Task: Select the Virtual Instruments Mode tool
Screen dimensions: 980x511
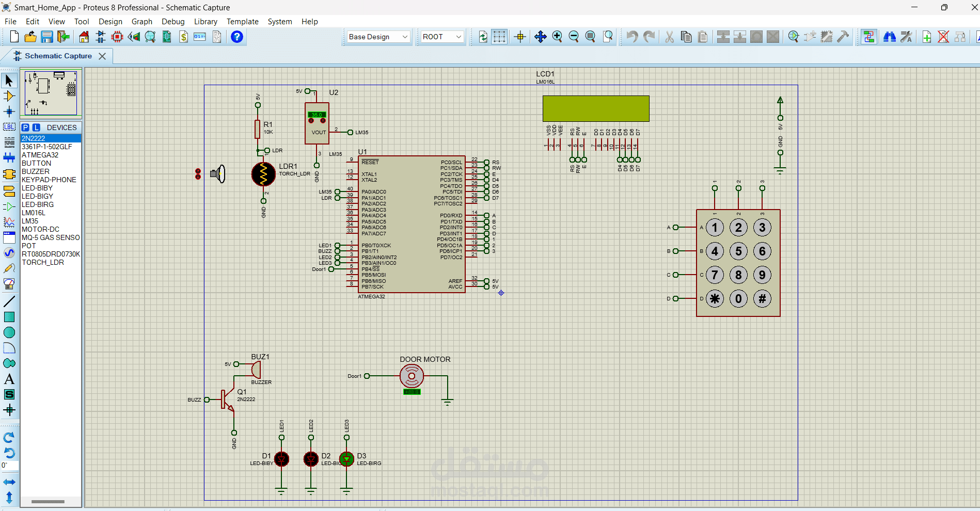Action: 9,284
